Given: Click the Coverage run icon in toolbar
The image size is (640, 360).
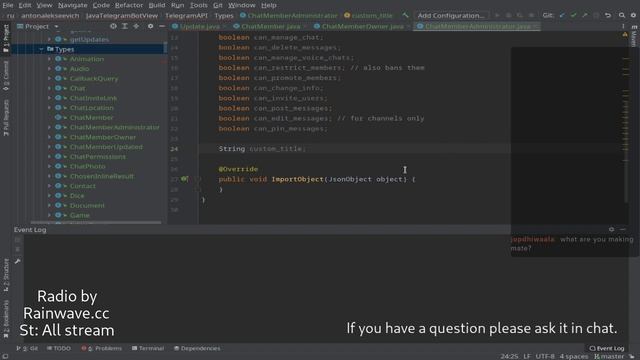Looking at the screenshot, I should 520,15.
